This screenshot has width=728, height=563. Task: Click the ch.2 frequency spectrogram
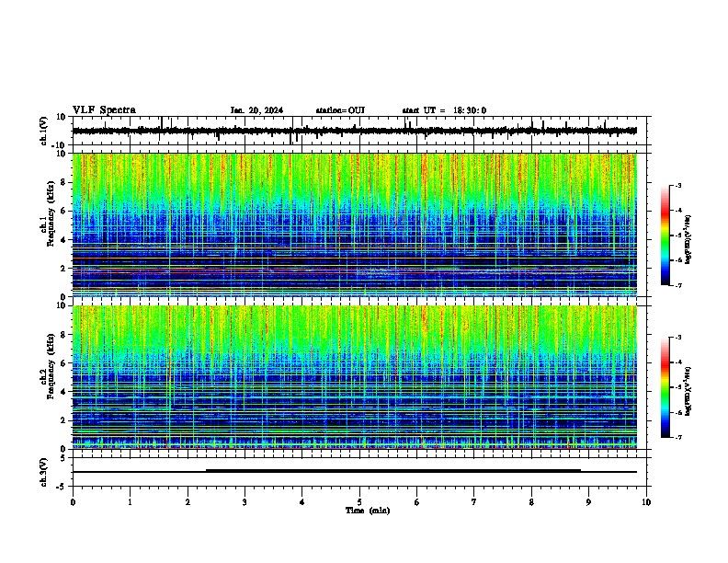tap(355, 377)
